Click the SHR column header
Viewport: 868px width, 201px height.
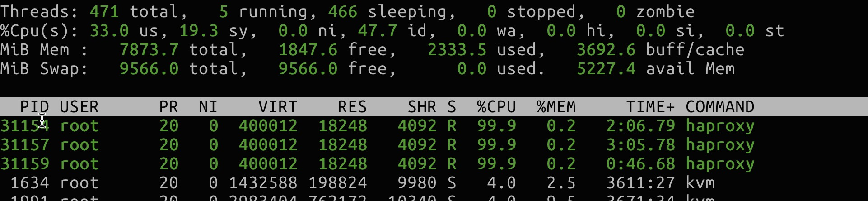click(x=422, y=107)
